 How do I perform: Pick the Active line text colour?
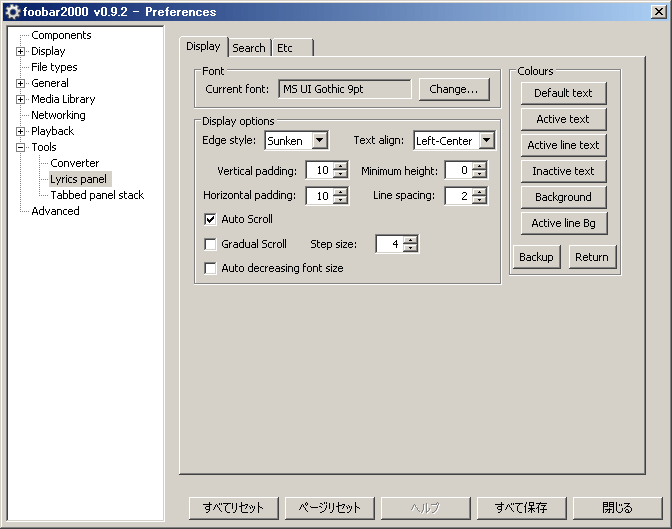click(563, 145)
